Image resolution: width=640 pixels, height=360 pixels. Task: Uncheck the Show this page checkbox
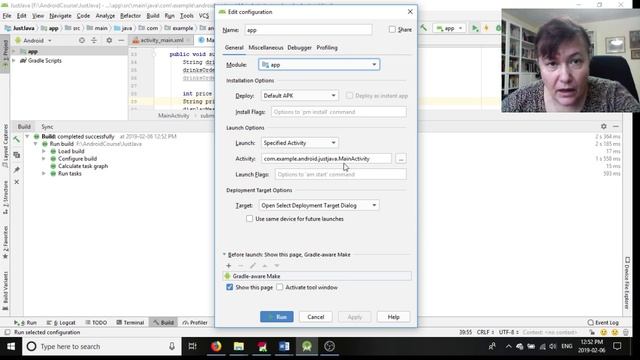230,287
